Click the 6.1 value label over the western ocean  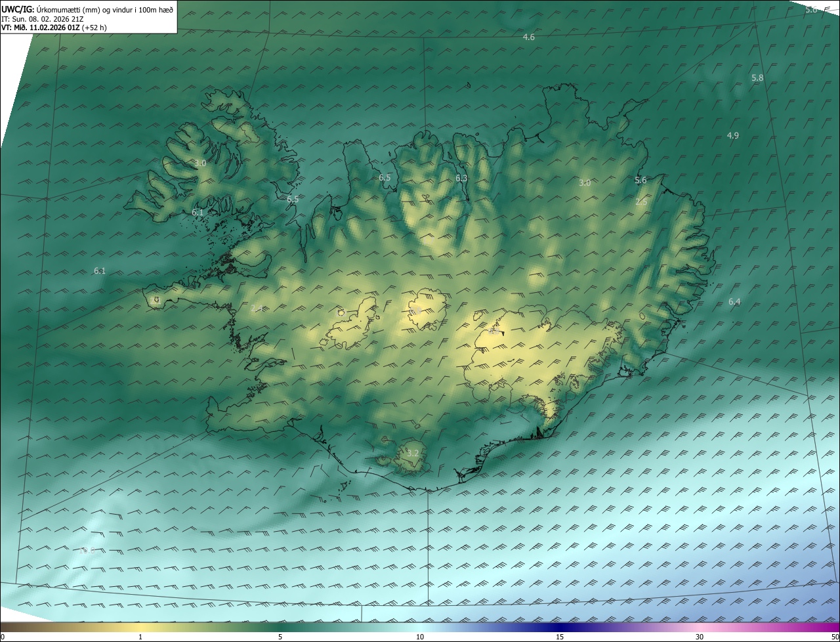(100, 270)
